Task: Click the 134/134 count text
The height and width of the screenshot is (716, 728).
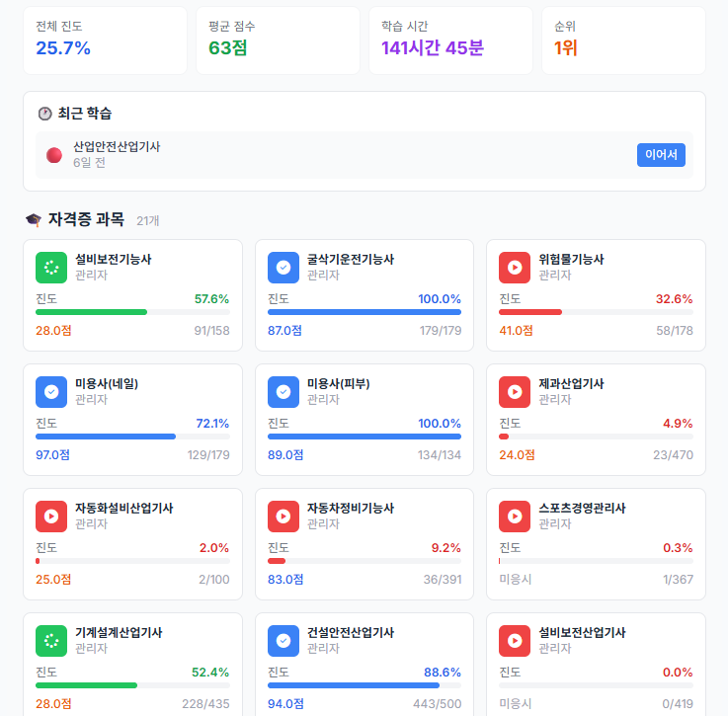Action: [440, 455]
